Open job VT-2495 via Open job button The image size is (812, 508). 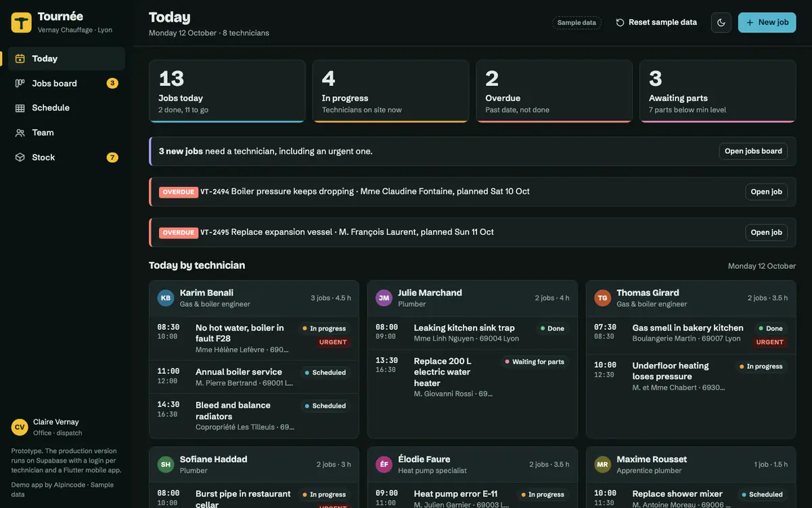767,232
